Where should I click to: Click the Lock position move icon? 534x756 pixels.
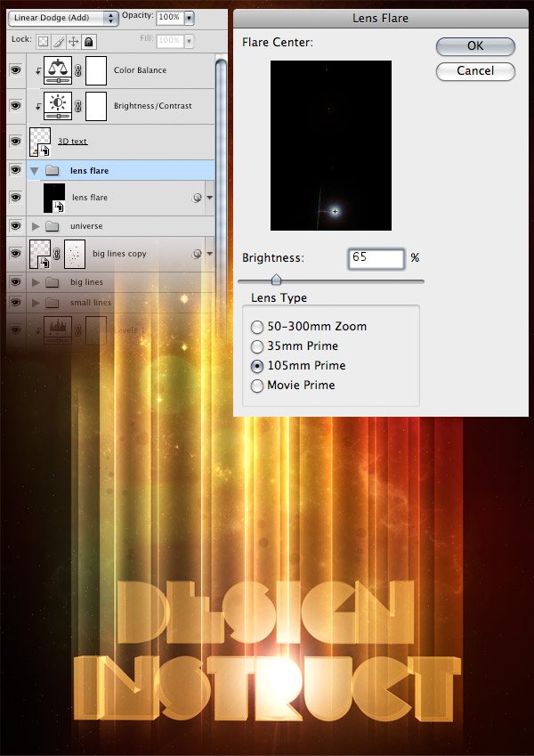coord(73,42)
